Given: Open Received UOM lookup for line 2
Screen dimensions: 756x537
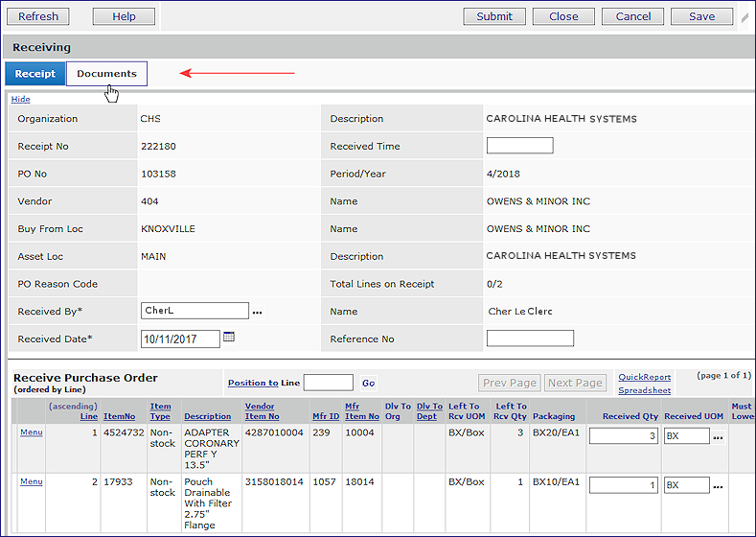Looking at the screenshot, I should pos(719,486).
